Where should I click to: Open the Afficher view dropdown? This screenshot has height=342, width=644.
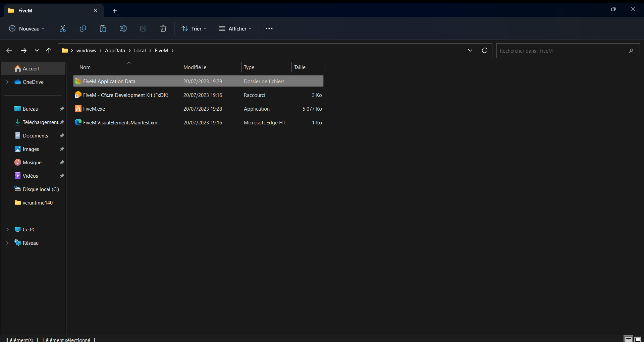(235, 29)
